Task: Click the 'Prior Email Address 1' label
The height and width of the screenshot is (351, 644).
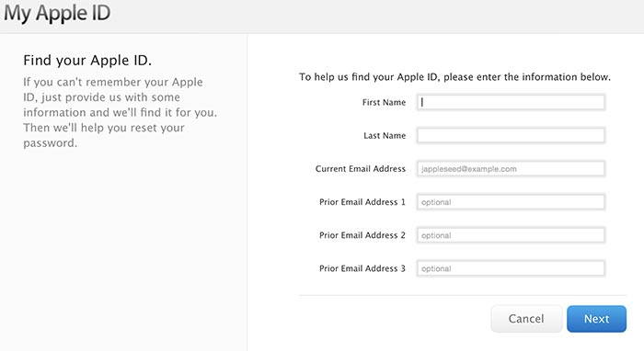Action: [x=362, y=202]
